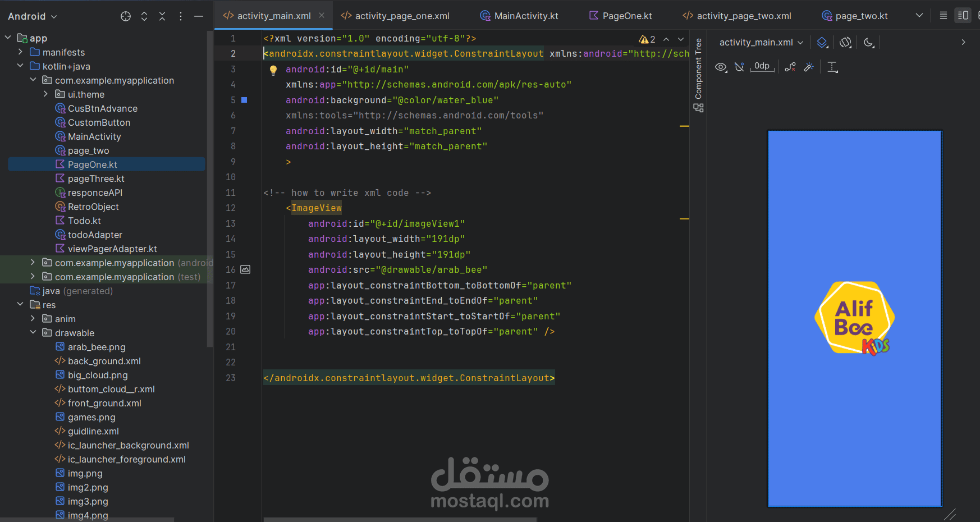Image resolution: width=980 pixels, height=522 pixels.
Task: Collapse all nodes in the project panel
Action: tap(162, 16)
